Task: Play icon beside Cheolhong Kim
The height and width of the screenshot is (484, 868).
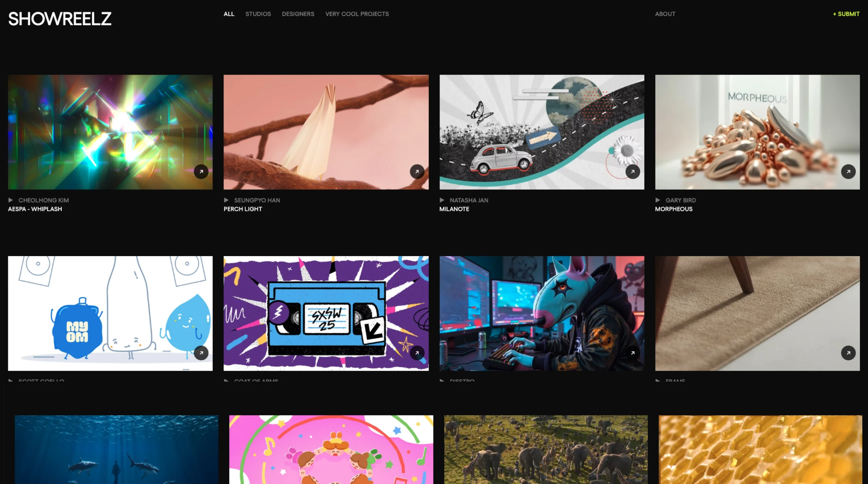Action: click(11, 200)
